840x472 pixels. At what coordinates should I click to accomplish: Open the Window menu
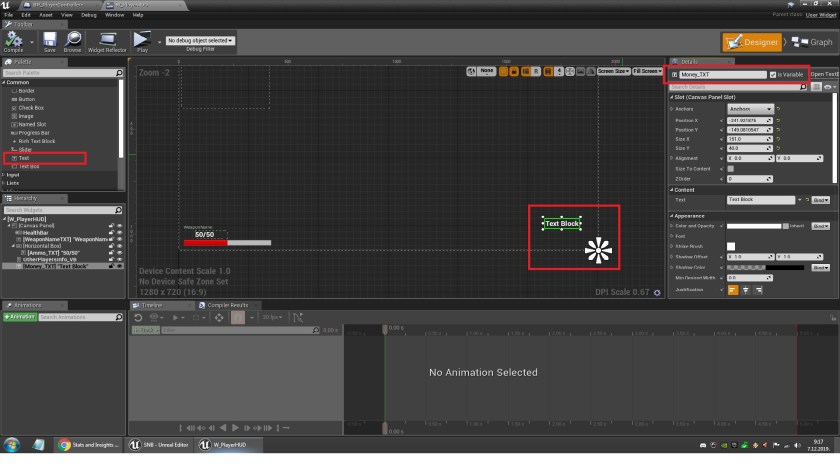115,15
